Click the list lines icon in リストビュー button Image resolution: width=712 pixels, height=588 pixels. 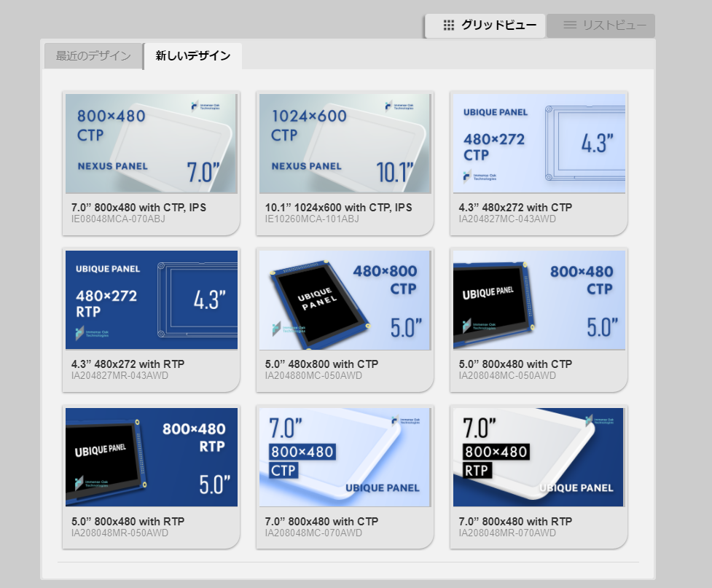[x=570, y=25]
